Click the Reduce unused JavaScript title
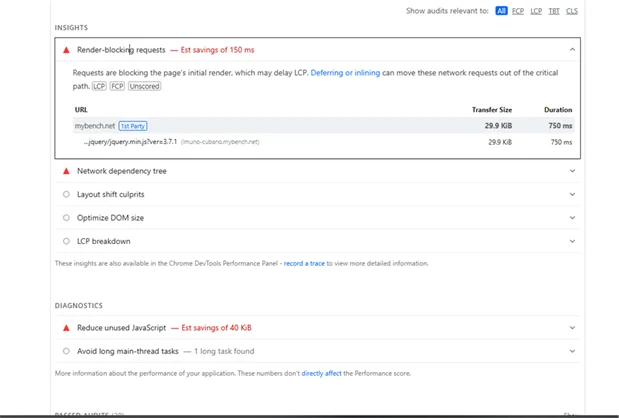This screenshot has height=418, width=619. 121,328
